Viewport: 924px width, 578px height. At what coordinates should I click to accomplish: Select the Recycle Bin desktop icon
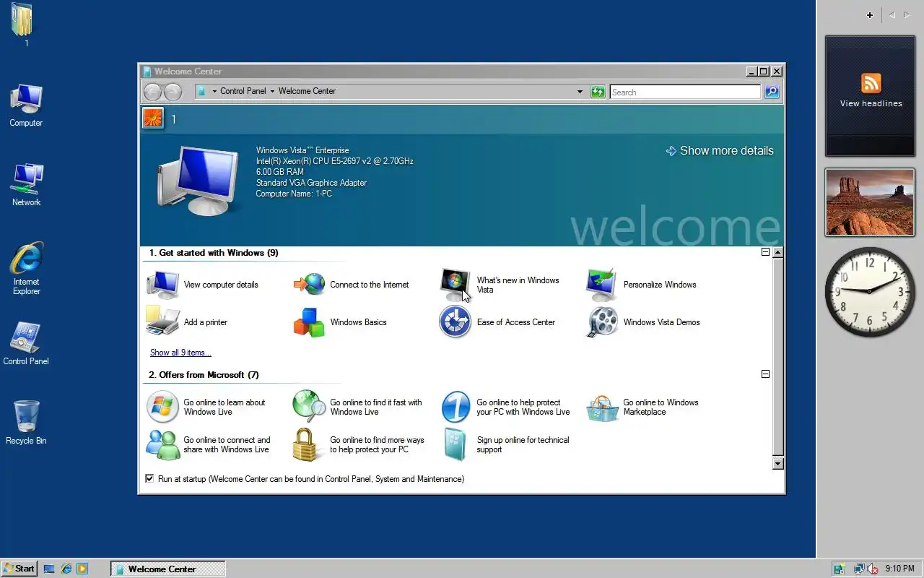pos(26,423)
